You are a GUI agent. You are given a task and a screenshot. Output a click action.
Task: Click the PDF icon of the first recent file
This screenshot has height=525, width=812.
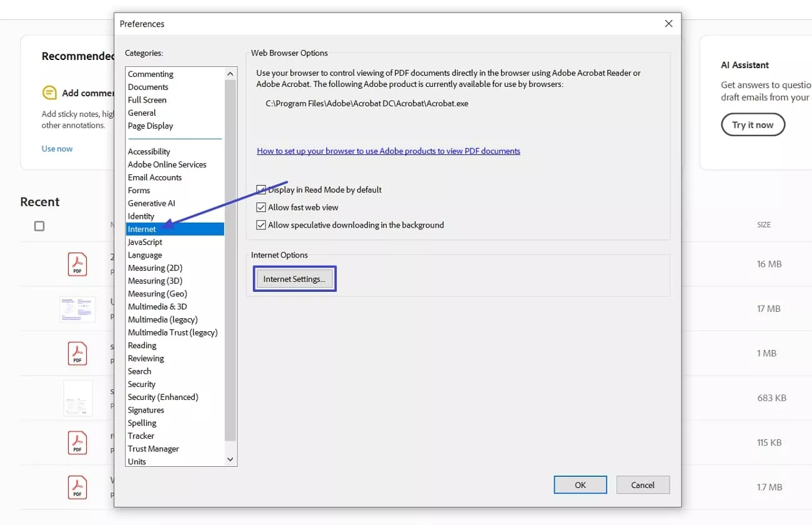click(x=77, y=264)
